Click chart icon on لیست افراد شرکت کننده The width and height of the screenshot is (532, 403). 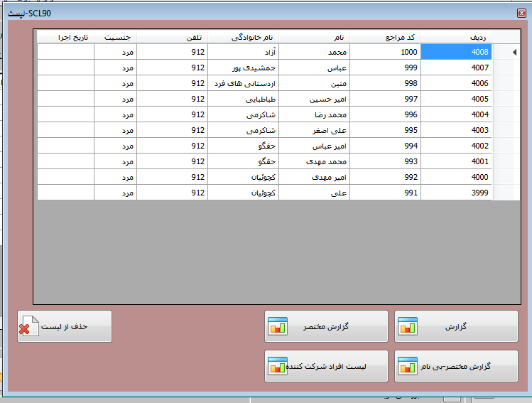pos(277,366)
